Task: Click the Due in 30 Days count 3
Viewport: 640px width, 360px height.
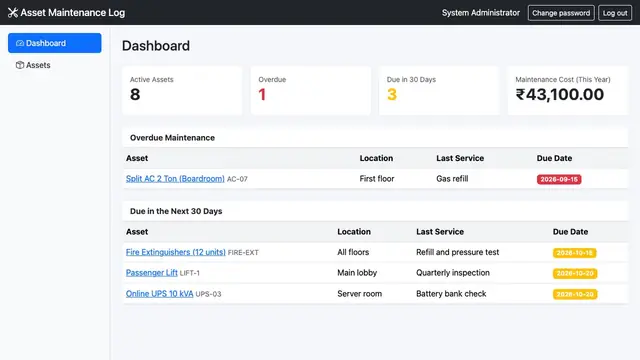Action: coord(392,95)
